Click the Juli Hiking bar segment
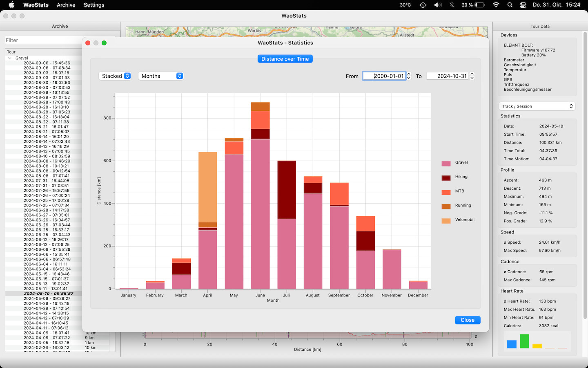 (x=286, y=190)
